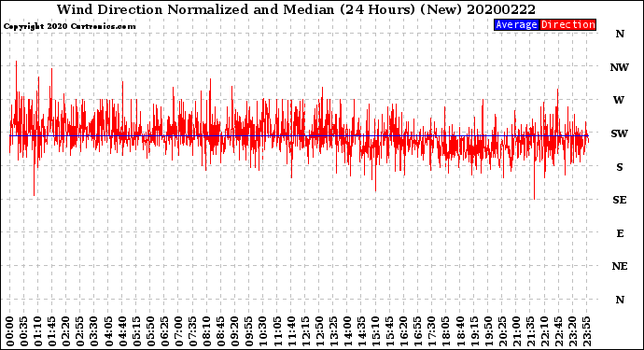Click the E direction axis label

pyautogui.click(x=620, y=233)
